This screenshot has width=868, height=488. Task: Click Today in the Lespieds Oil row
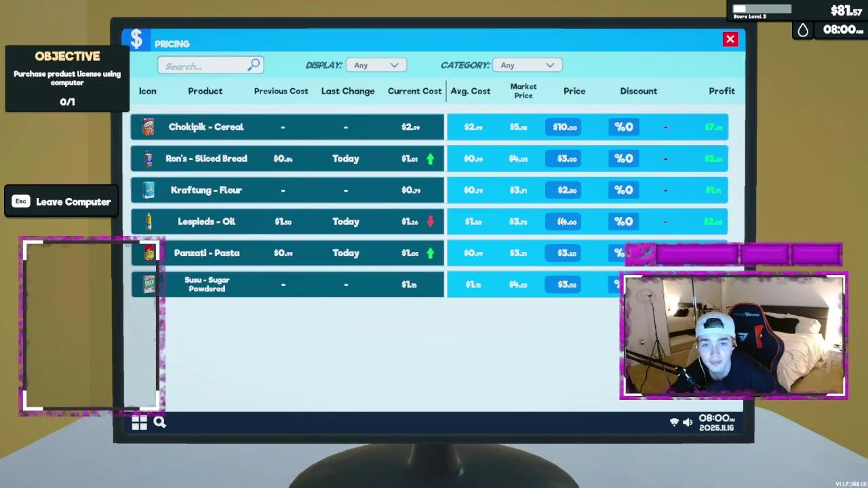(x=346, y=222)
